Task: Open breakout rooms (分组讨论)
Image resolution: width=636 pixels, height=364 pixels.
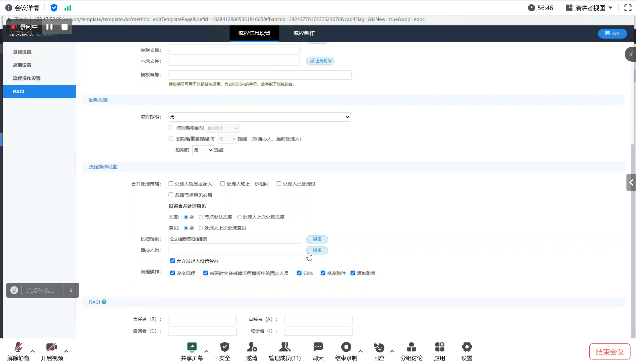Action: click(411, 347)
